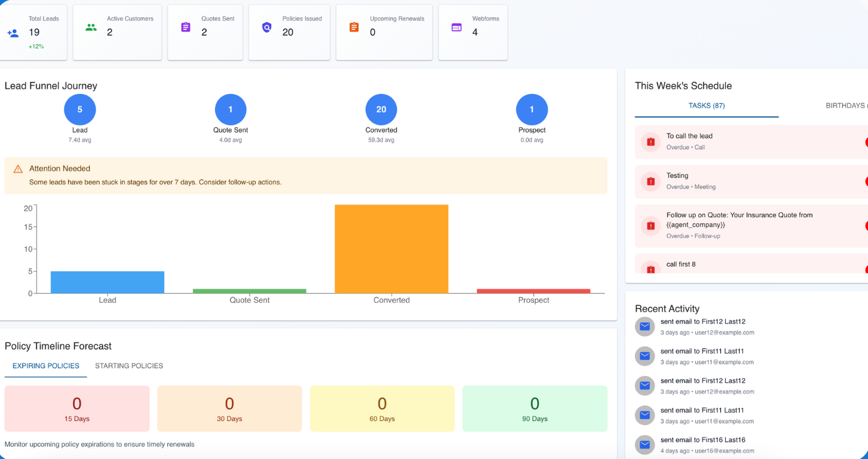Click the Converted bar in the funnel chart
This screenshot has height=459, width=868.
tap(391, 247)
